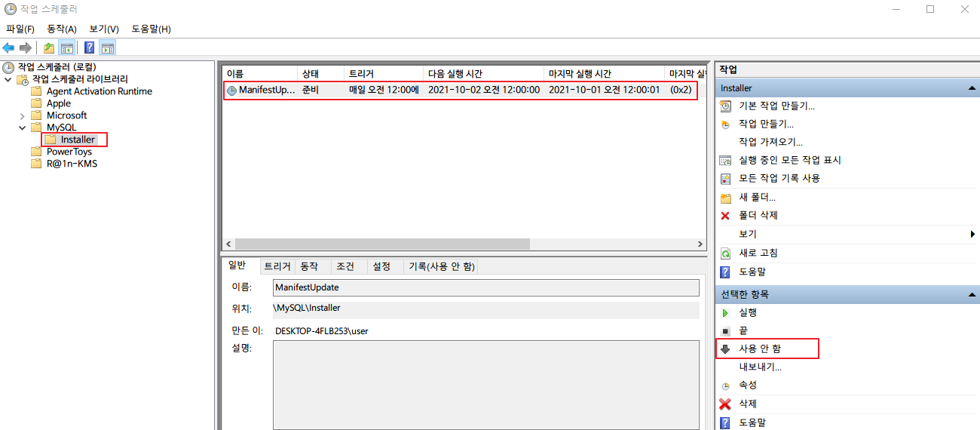
Task: Sort by the 상태 column header
Action: [321, 74]
